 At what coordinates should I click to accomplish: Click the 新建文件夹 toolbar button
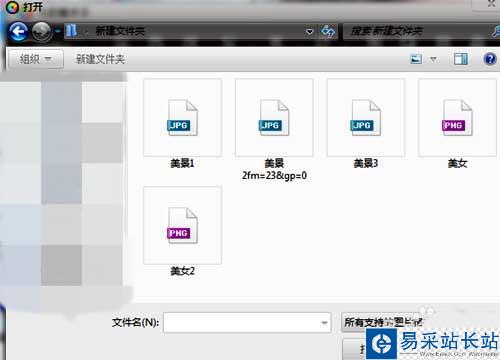click(x=100, y=59)
